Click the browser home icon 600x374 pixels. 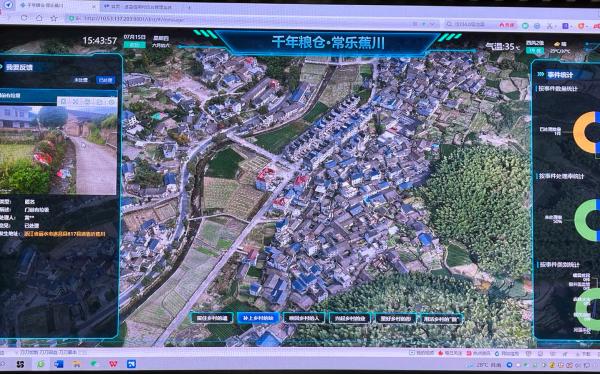39,18
